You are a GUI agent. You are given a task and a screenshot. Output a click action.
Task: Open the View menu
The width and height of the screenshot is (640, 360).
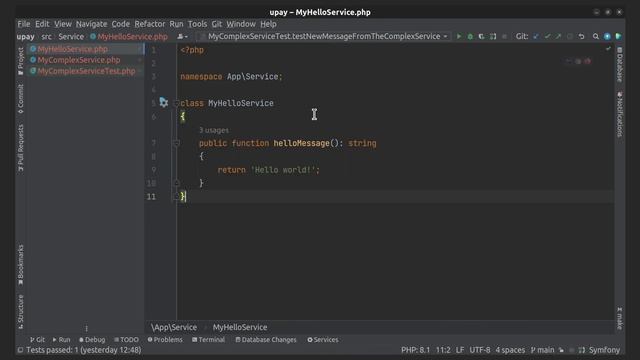click(63, 24)
